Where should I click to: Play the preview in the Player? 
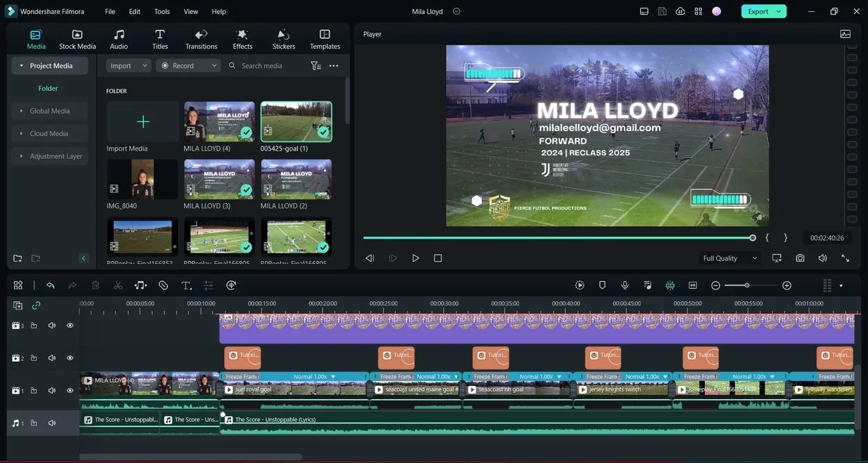[x=415, y=258]
